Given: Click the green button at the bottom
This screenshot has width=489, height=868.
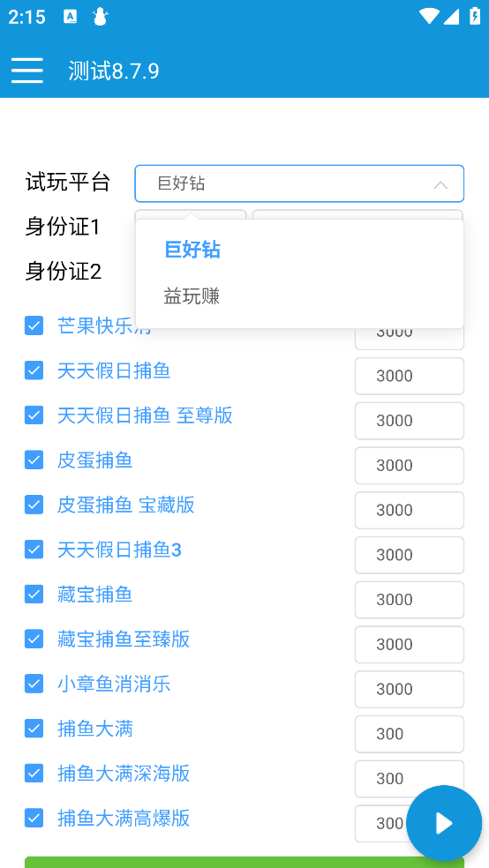Looking at the screenshot, I should (244, 863).
